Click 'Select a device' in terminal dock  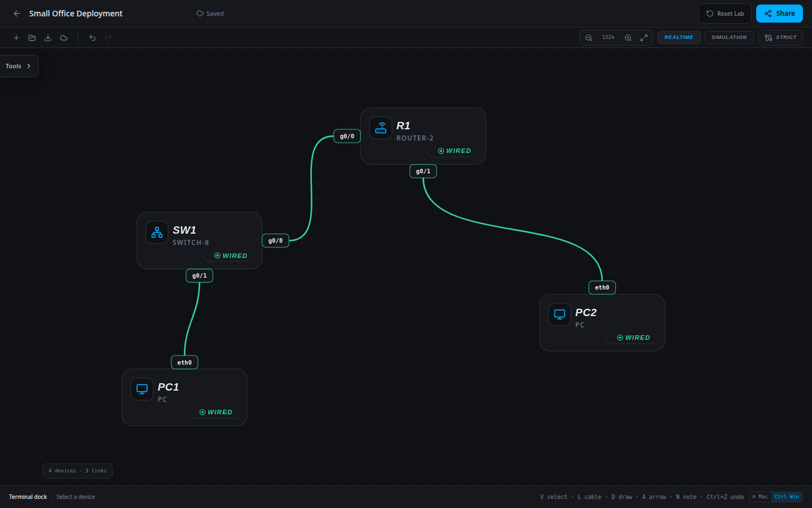pos(76,497)
